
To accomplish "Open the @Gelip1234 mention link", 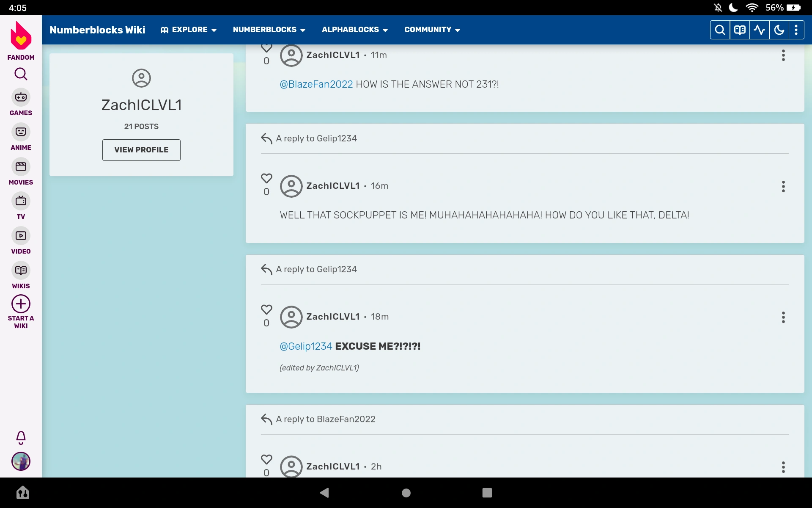I will [305, 346].
